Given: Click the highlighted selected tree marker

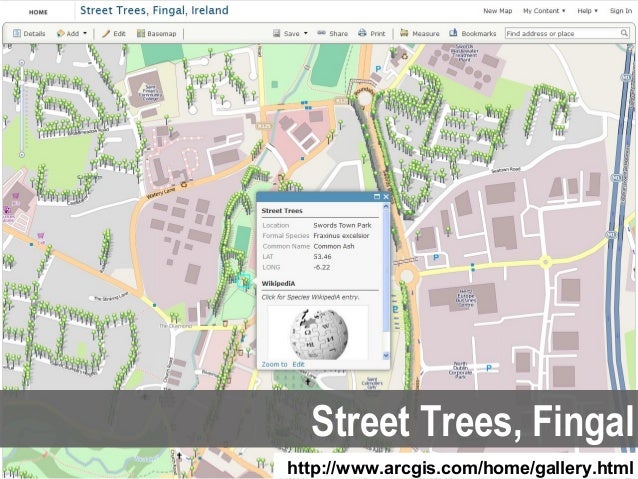Looking at the screenshot, I should click(x=244, y=281).
